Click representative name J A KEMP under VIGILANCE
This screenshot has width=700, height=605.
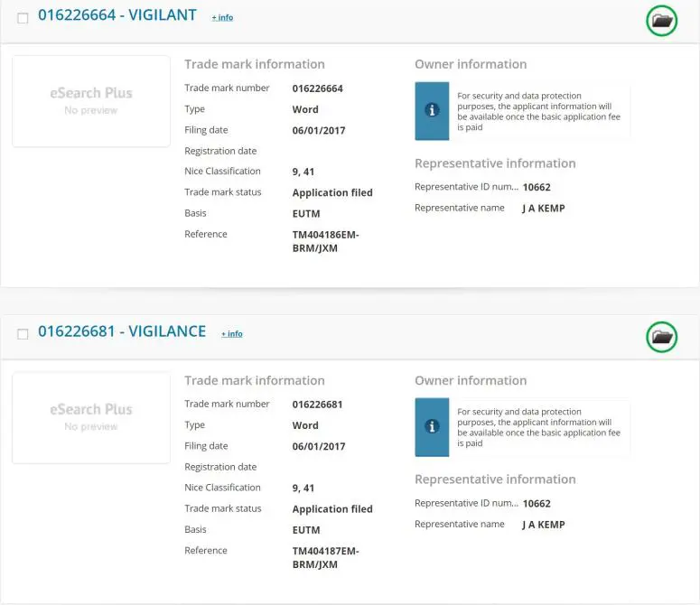point(543,525)
